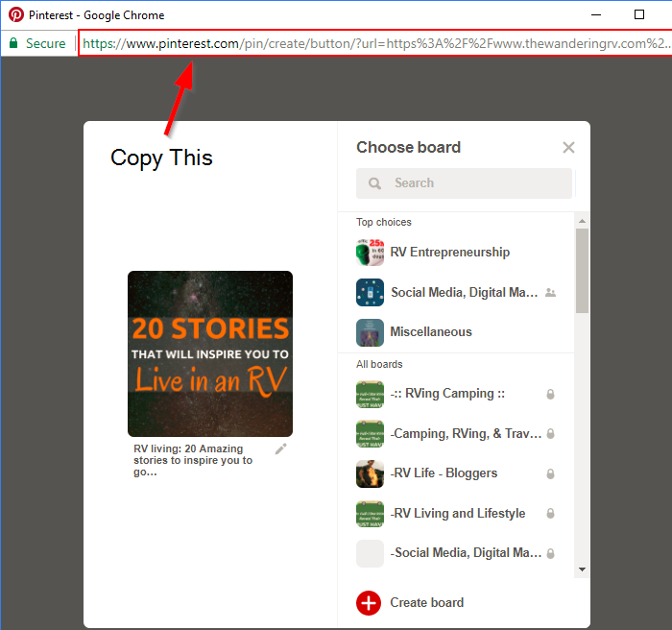Click the Create board label
Image resolution: width=672 pixels, height=630 pixels.
coord(427,602)
